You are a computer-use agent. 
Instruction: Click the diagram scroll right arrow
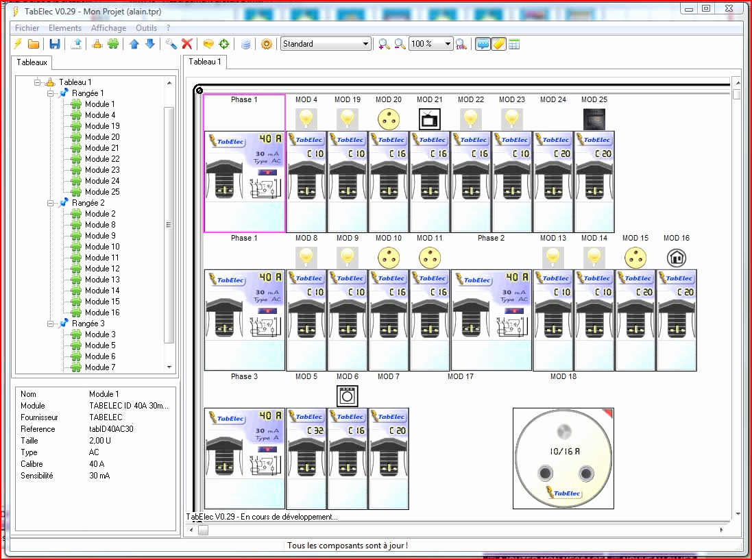click(721, 531)
